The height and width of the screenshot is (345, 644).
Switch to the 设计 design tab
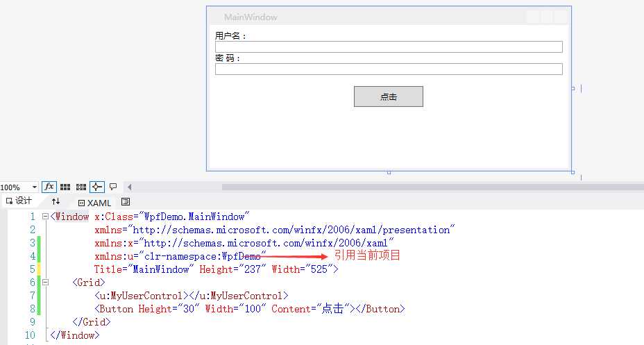19,201
